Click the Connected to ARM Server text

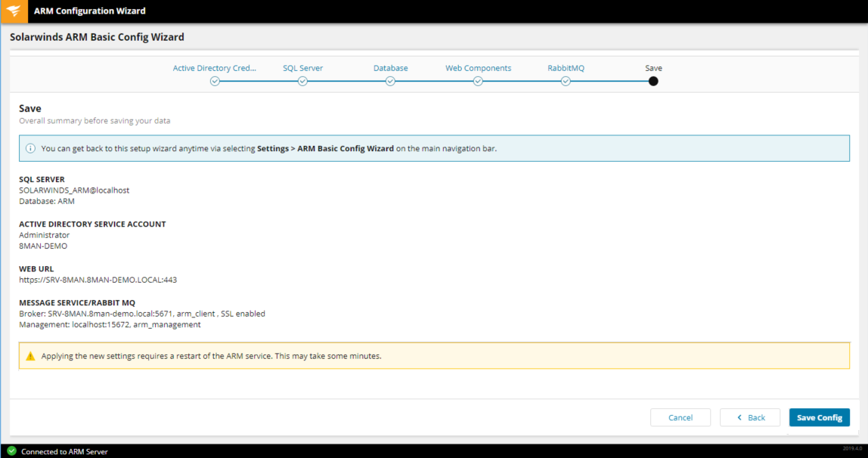(64, 452)
